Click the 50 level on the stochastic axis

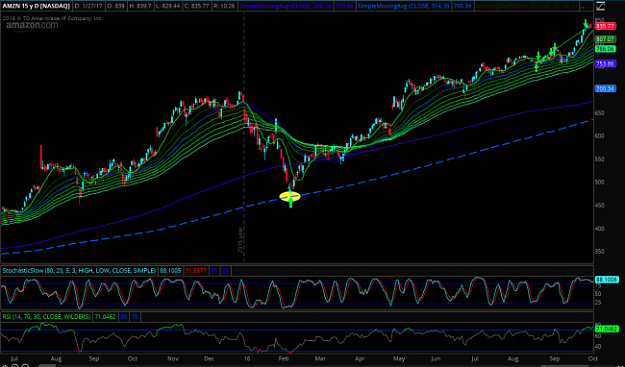(x=597, y=294)
